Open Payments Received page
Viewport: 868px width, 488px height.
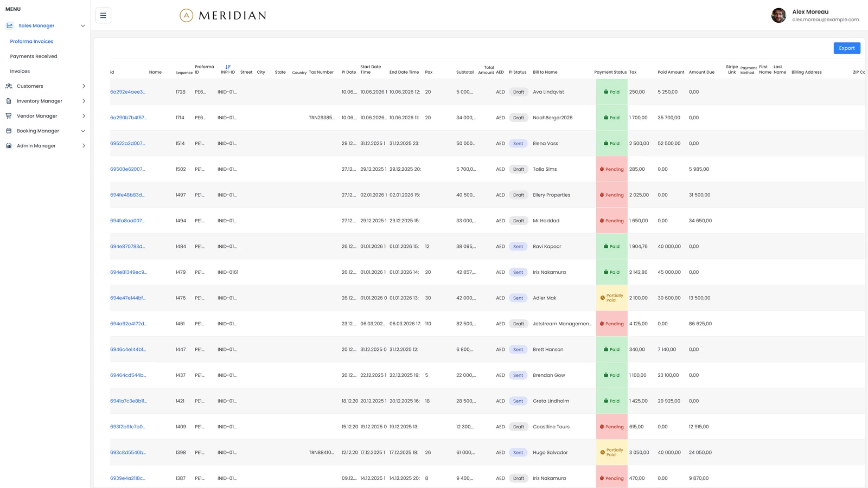coord(34,56)
